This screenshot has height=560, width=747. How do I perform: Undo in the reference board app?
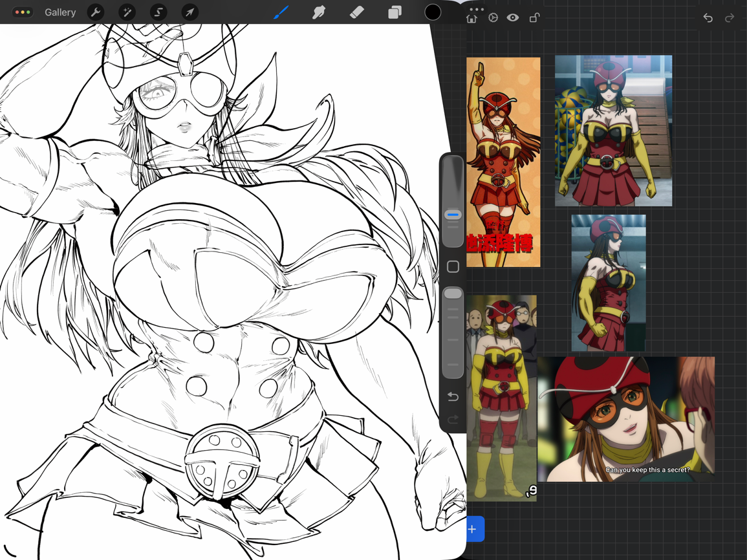coord(708,18)
